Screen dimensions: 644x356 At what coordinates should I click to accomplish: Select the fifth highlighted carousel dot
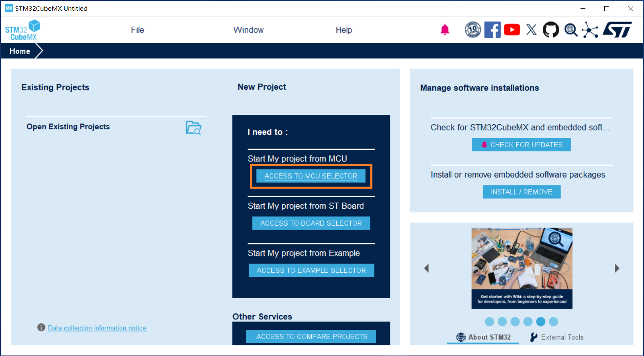541,322
